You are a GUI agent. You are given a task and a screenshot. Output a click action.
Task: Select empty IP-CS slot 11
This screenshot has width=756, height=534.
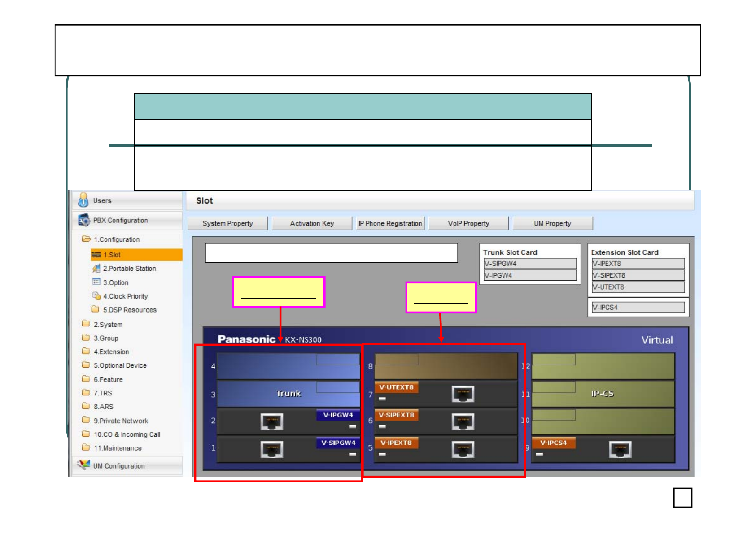603,394
